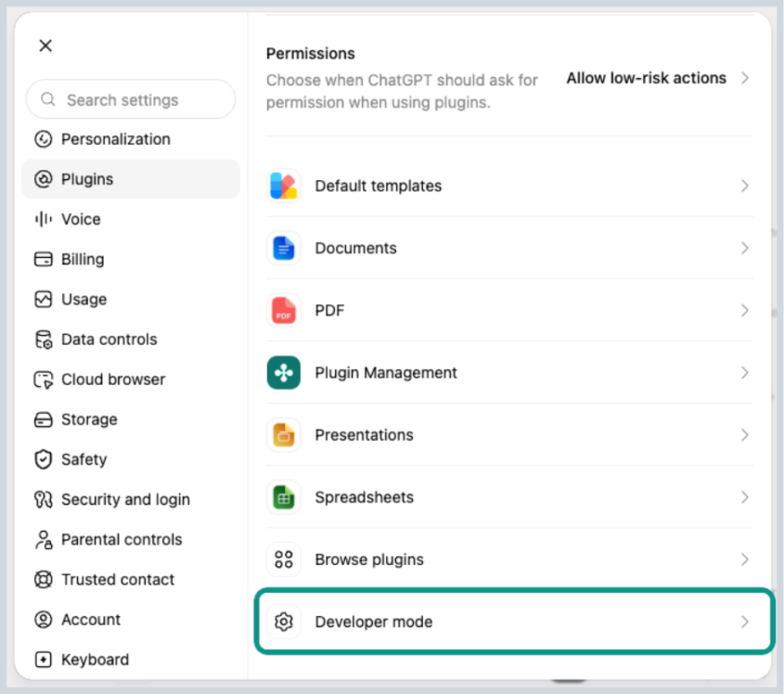
Task: Click the Voice waveform icon
Action: tap(44, 219)
